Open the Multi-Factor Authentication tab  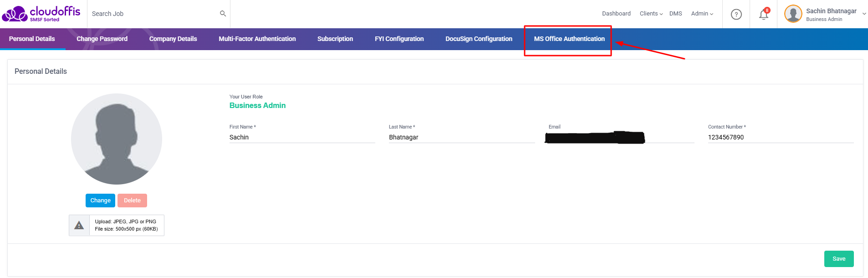(x=257, y=39)
